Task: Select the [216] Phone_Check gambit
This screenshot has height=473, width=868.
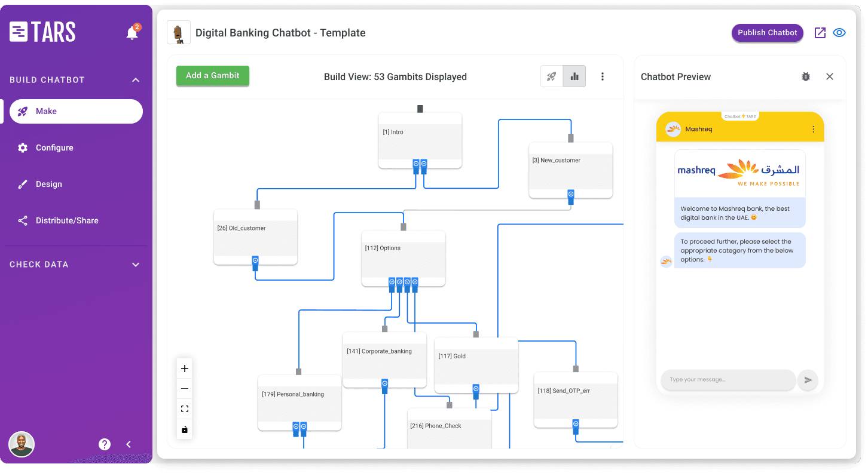Action: coord(450,429)
